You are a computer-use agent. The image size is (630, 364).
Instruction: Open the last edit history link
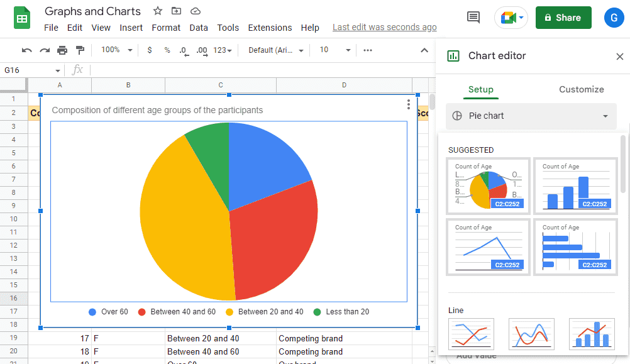384,27
